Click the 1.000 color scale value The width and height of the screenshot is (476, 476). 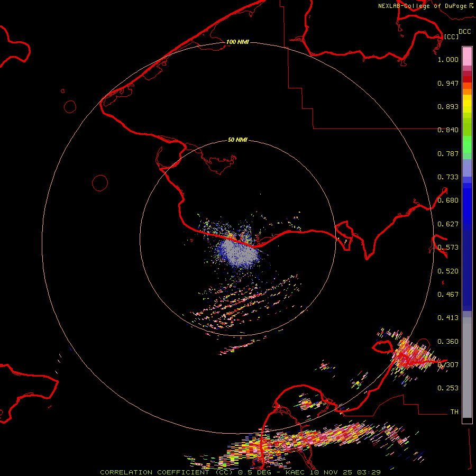(448, 59)
